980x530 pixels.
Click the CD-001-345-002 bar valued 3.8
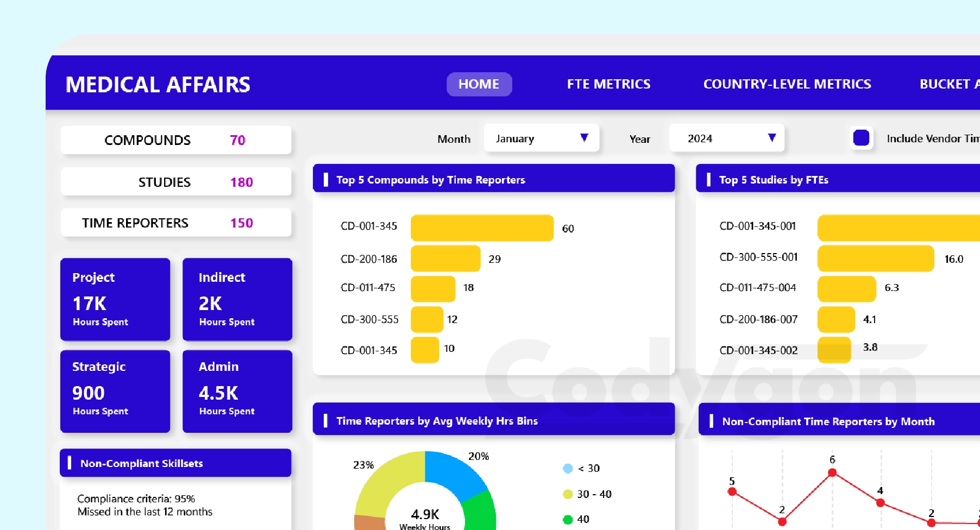834,350
